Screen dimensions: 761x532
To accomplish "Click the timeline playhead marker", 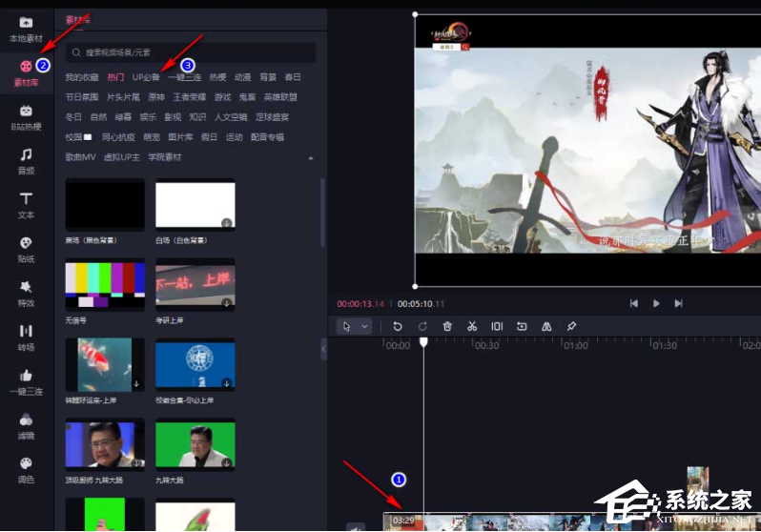I will (424, 342).
